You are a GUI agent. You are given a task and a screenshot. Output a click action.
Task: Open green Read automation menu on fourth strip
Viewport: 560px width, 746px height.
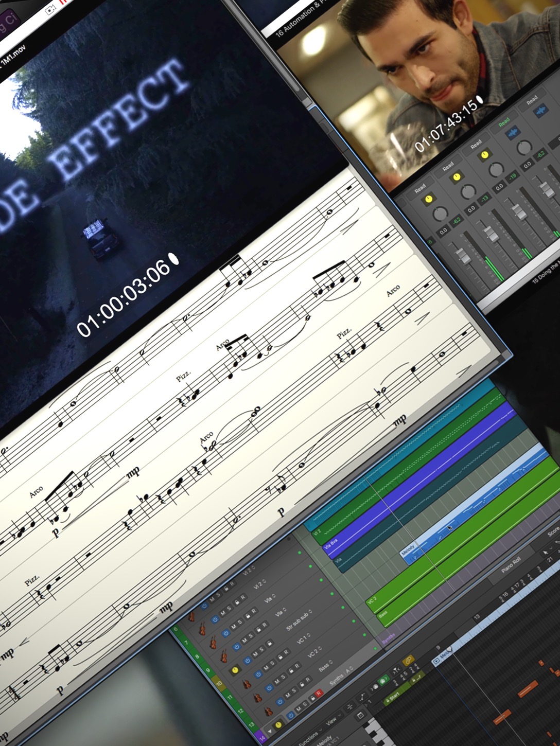[504, 122]
